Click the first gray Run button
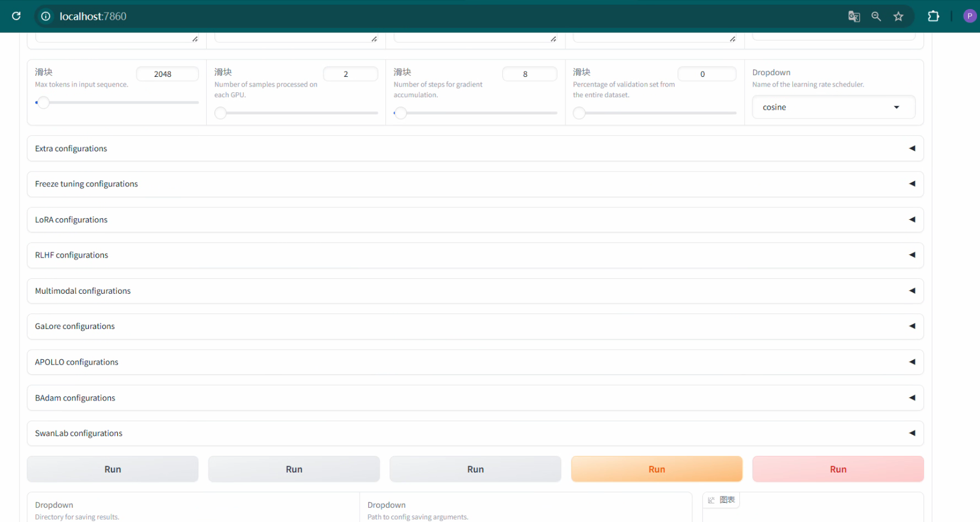Viewport: 980px width, 522px height. pyautogui.click(x=113, y=469)
